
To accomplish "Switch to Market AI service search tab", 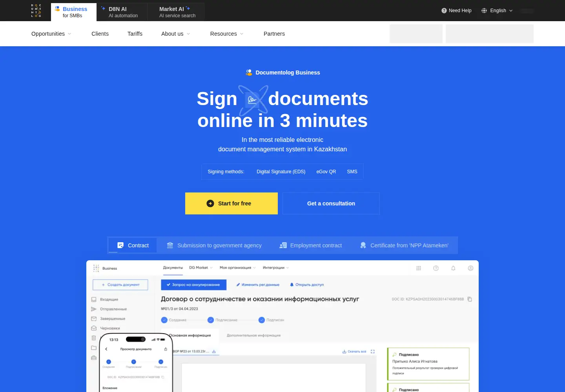I will 176,12.
